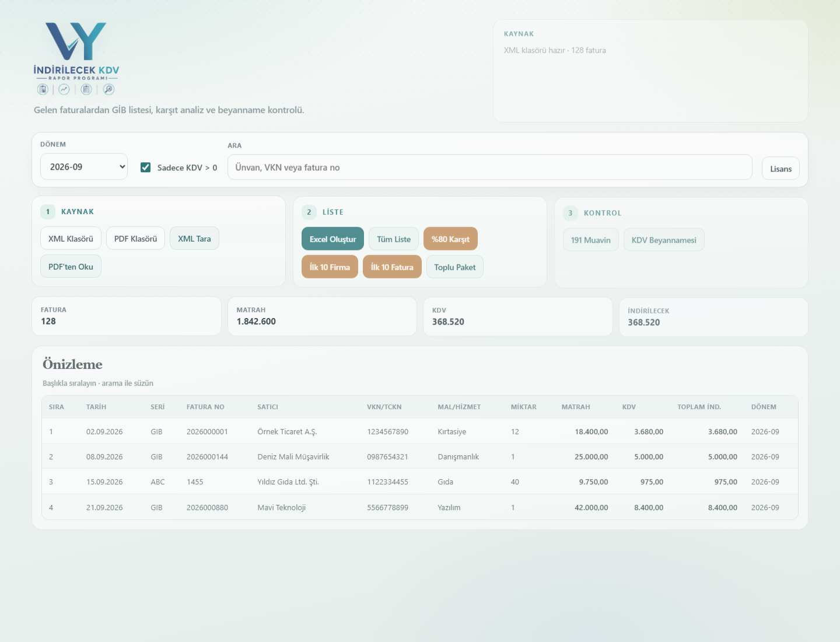Select the 'Örnek Ticaret A.Ş.' seller cell
This screenshot has height=642, width=840.
(287, 432)
